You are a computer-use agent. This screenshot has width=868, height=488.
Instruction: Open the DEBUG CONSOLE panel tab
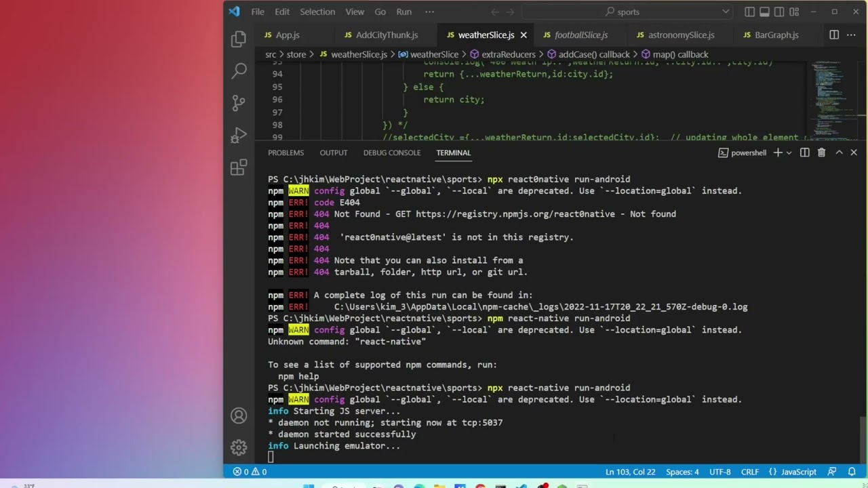[x=392, y=152]
